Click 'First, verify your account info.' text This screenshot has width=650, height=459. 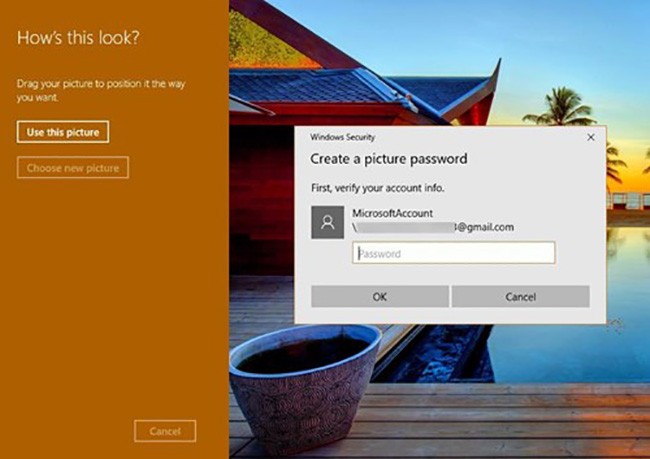click(x=378, y=188)
